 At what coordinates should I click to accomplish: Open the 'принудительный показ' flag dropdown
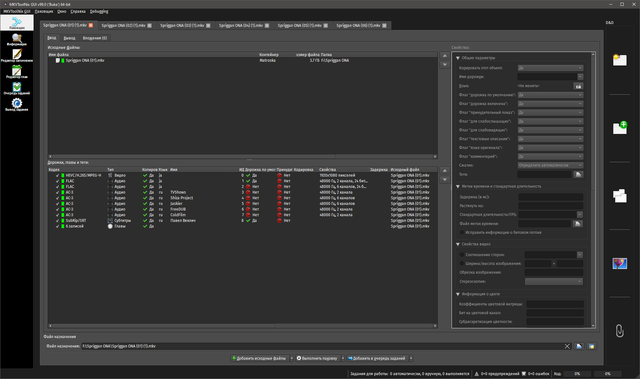click(550, 113)
